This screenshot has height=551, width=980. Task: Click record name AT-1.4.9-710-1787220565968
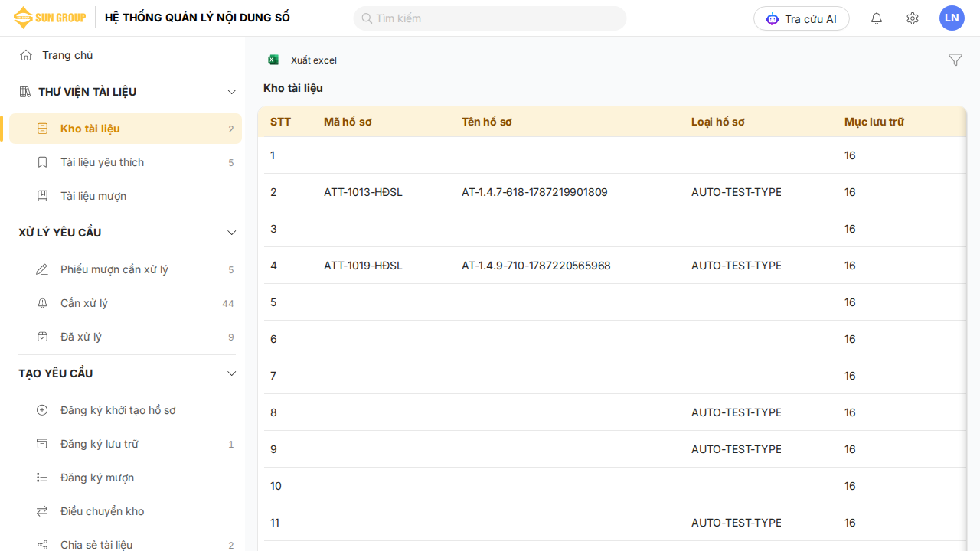point(536,266)
